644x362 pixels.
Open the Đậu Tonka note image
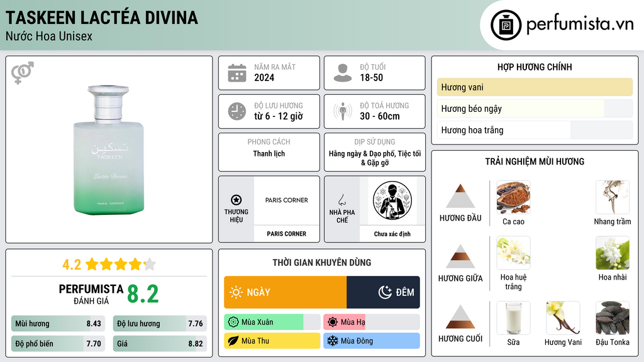pos(613,318)
